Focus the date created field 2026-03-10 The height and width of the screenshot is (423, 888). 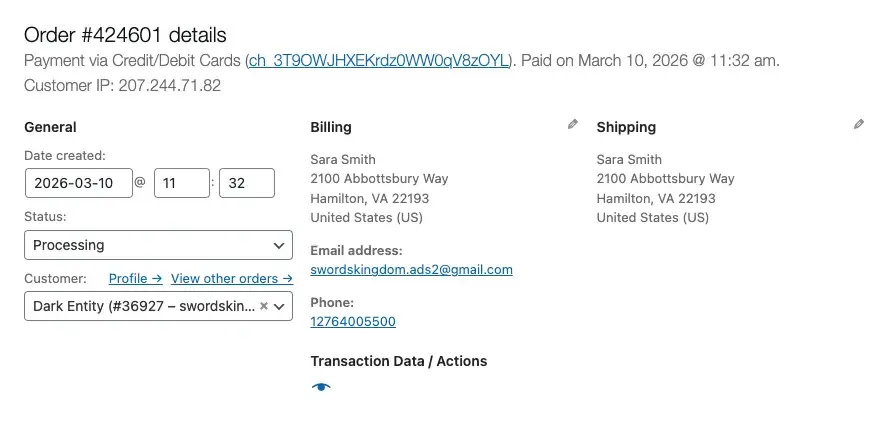(x=79, y=183)
